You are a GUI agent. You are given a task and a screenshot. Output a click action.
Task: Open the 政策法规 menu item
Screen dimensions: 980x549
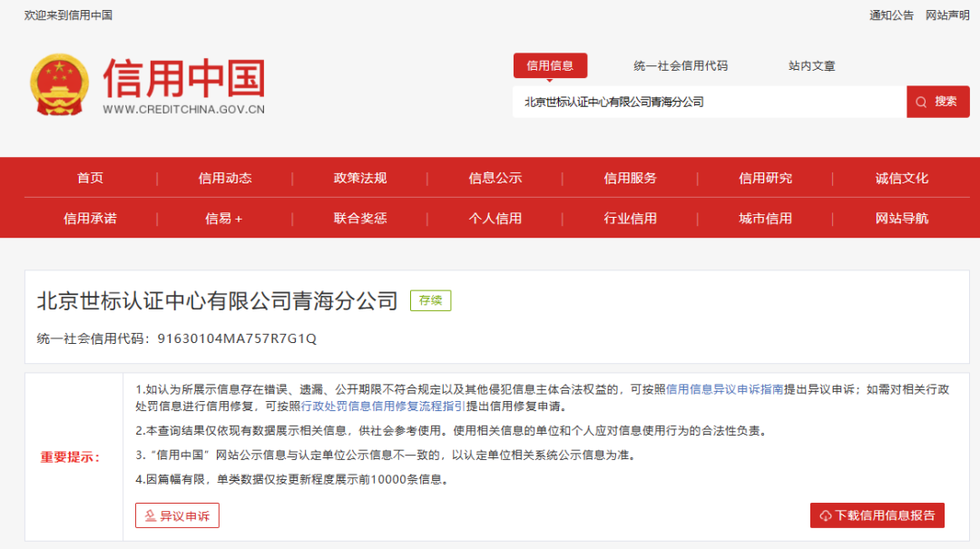click(359, 178)
